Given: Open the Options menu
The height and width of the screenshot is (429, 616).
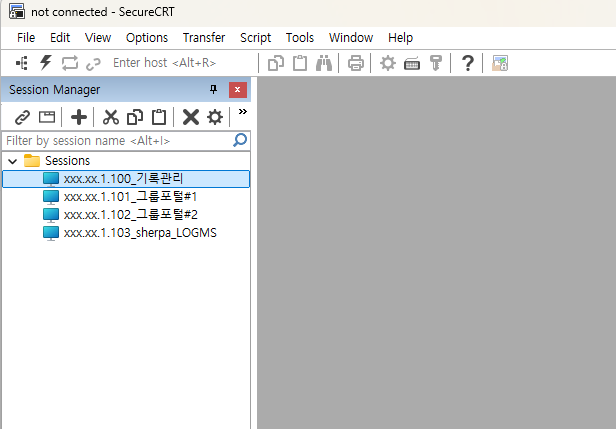Looking at the screenshot, I should [147, 38].
